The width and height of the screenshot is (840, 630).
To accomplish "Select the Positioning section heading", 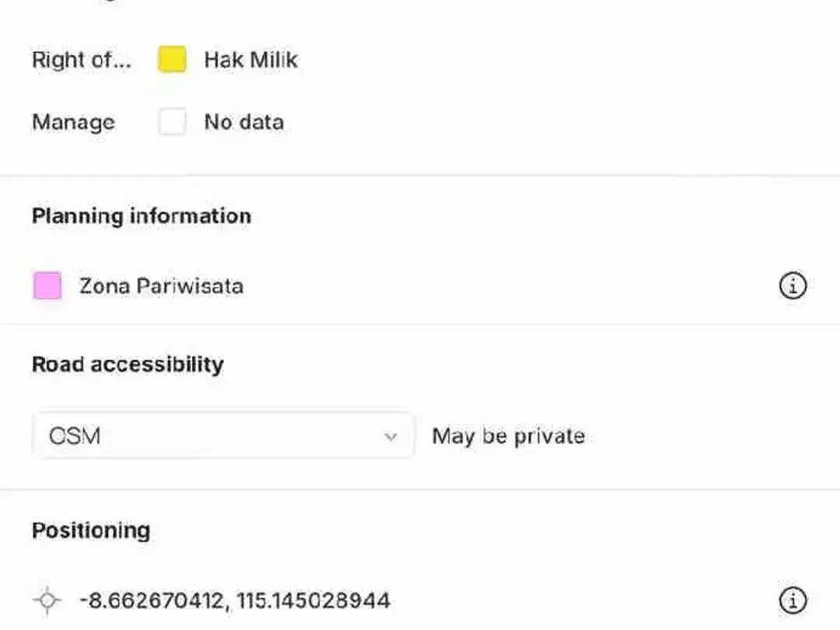I will click(x=91, y=530).
